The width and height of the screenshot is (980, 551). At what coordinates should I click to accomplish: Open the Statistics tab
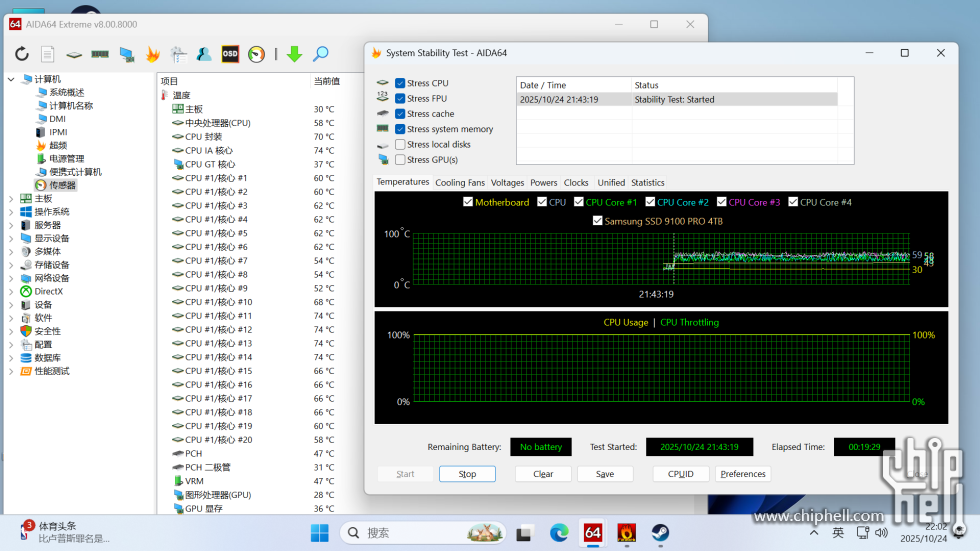point(647,183)
